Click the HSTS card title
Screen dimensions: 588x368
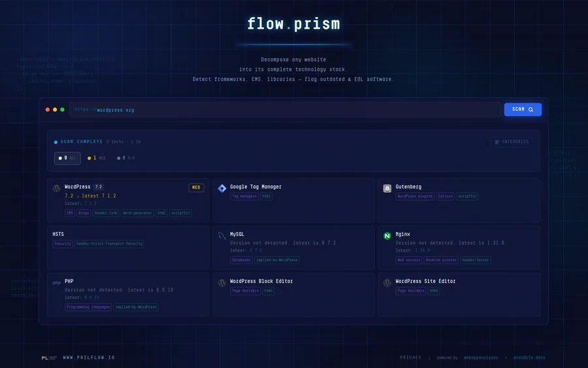(x=58, y=234)
